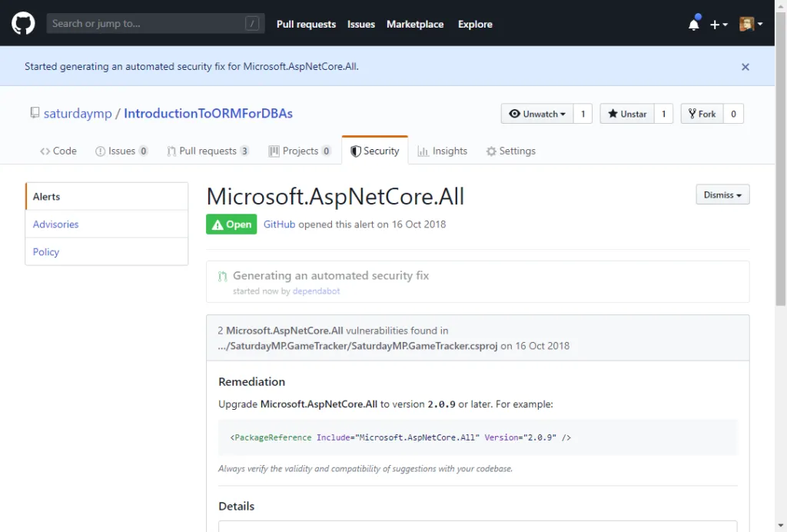Click the code brackets icon on Code tab
Screen dimensions: 787x532
45,151
